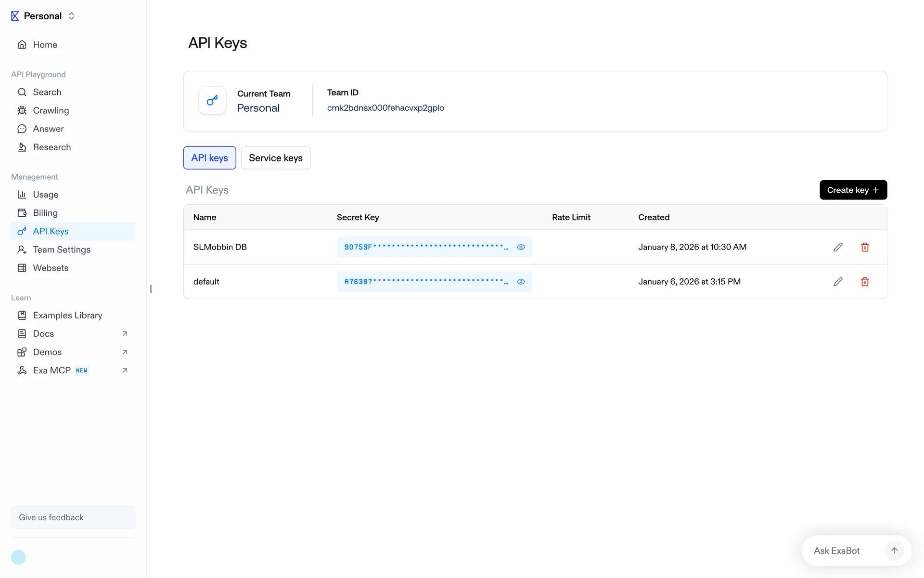Screen dimensions: 924x578
Task: Send message arrow in Ask ExaBot
Action: (894, 551)
